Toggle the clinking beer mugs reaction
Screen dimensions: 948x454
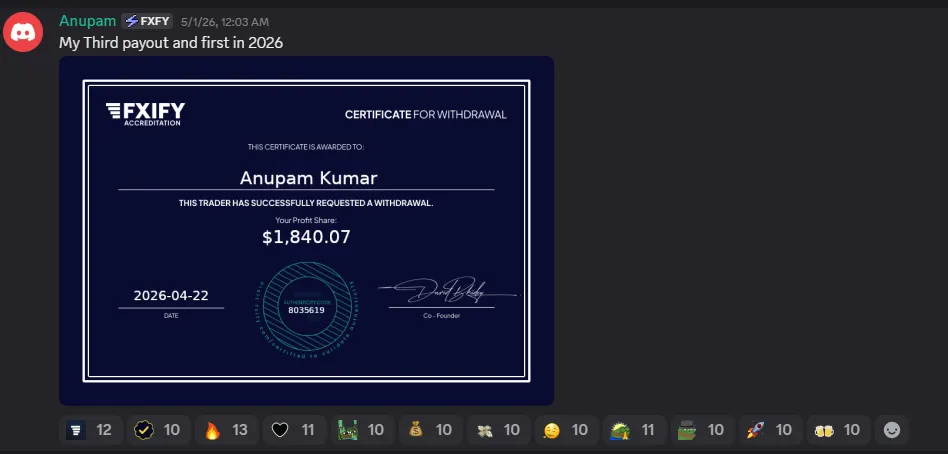click(x=838, y=430)
